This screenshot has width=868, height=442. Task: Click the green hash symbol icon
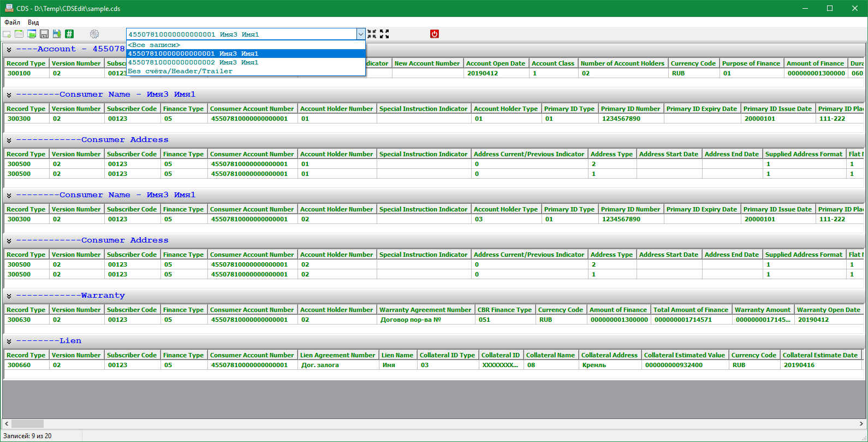(x=69, y=34)
